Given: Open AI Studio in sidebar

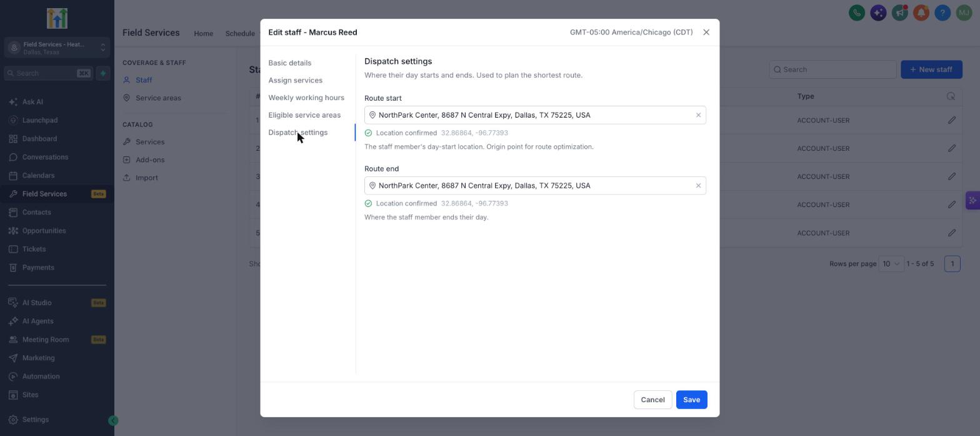Looking at the screenshot, I should (x=57, y=303).
